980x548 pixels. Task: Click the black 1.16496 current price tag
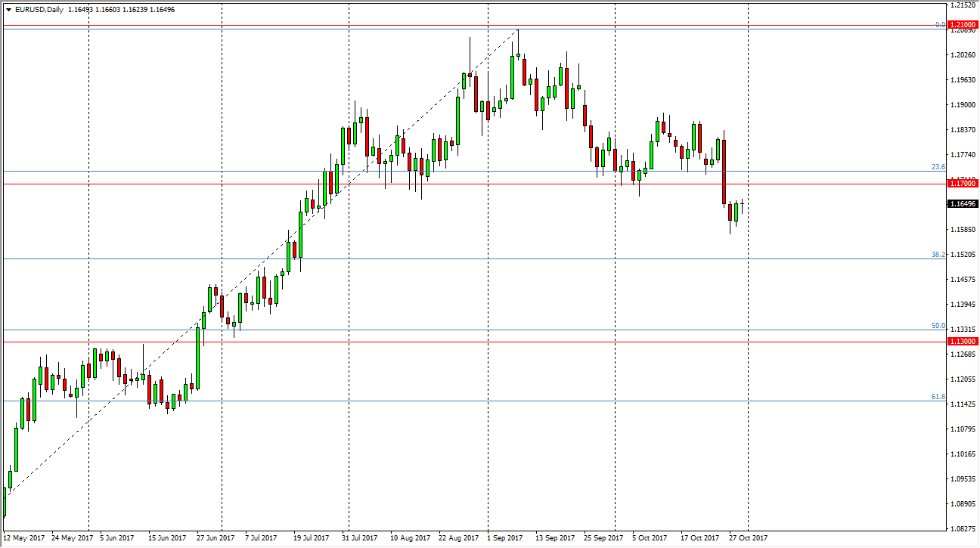[962, 203]
